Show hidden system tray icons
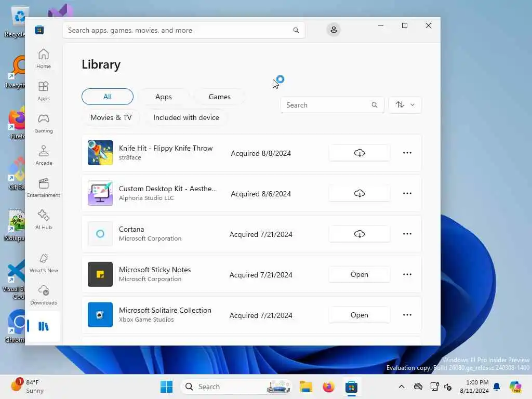The width and height of the screenshot is (532, 399). pos(402,387)
